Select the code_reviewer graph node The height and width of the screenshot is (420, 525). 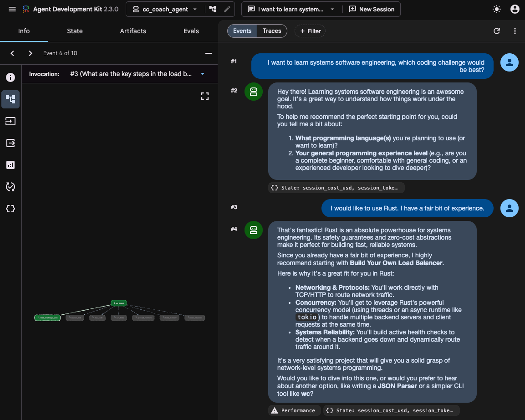[194, 318]
